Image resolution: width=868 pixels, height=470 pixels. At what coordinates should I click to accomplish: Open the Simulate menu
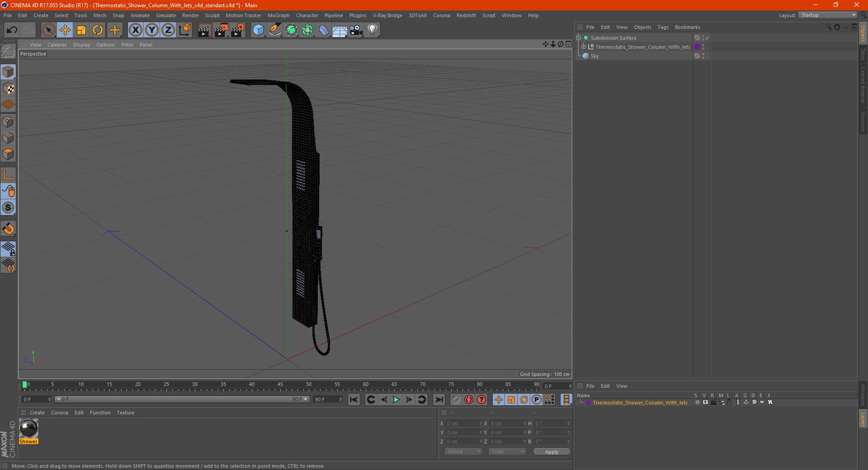166,15
